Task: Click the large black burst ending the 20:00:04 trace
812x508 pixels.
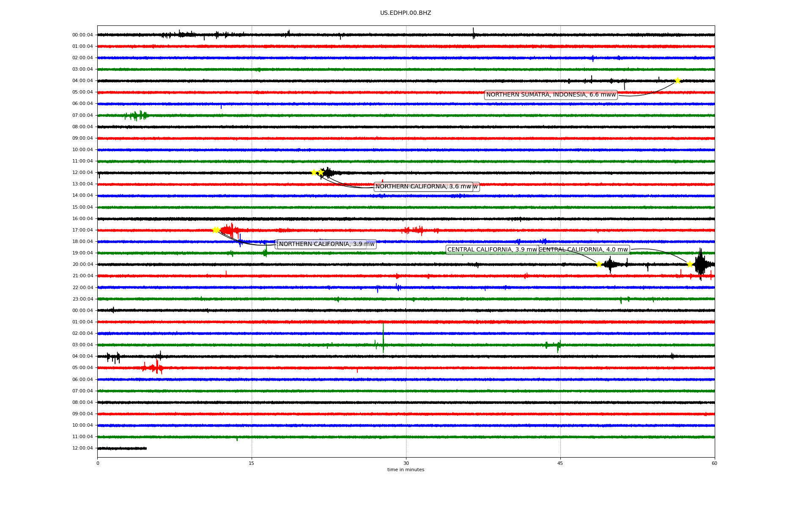Action: tap(700, 264)
